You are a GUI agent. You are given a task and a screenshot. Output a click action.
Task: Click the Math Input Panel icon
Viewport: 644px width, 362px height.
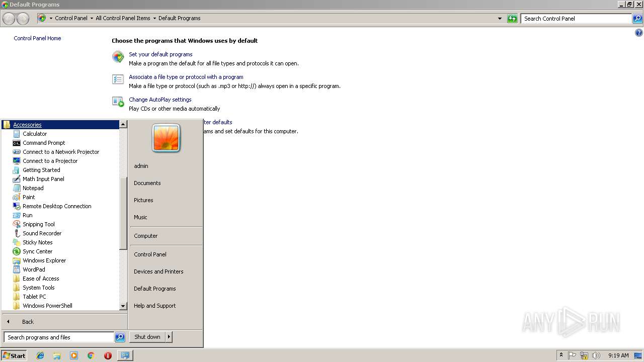[x=17, y=179]
